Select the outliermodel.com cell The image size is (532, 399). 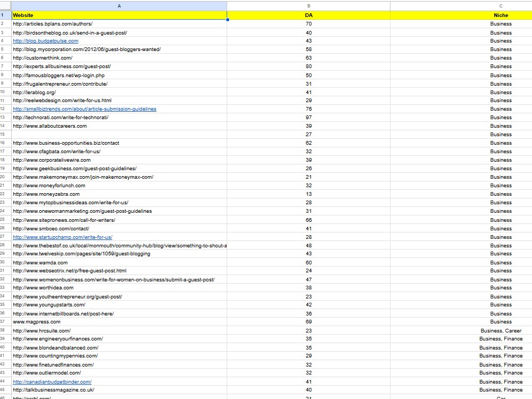tap(119, 372)
